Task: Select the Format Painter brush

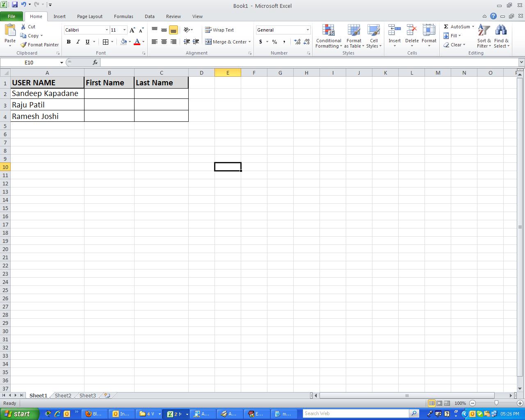Action: point(23,45)
